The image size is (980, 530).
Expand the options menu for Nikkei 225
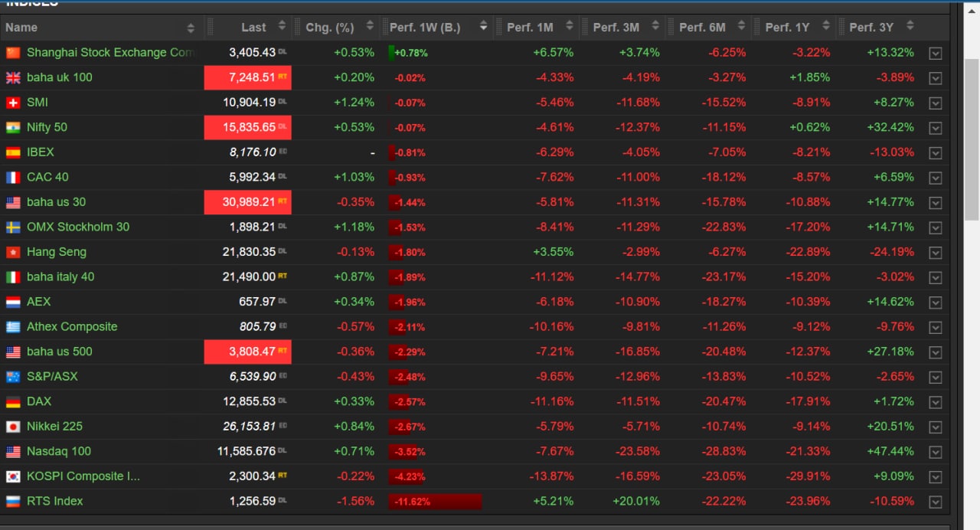click(x=935, y=427)
